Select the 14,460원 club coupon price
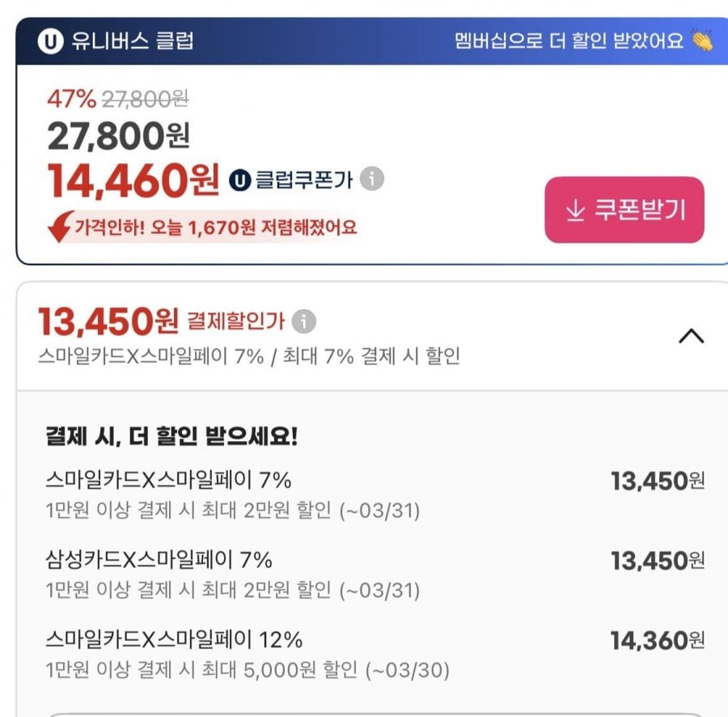728x717 pixels. tap(133, 180)
